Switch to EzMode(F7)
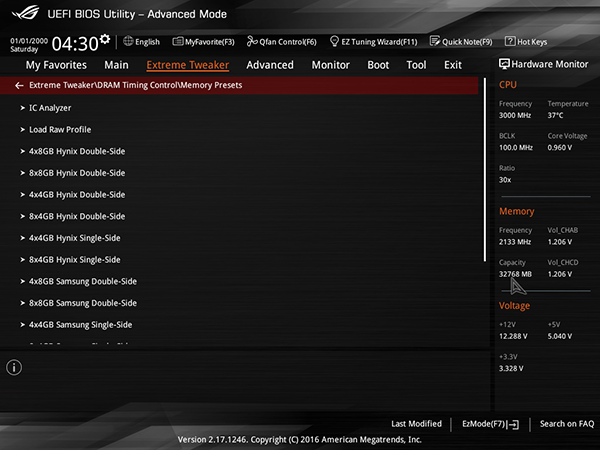The image size is (600, 450). pyautogui.click(x=490, y=424)
